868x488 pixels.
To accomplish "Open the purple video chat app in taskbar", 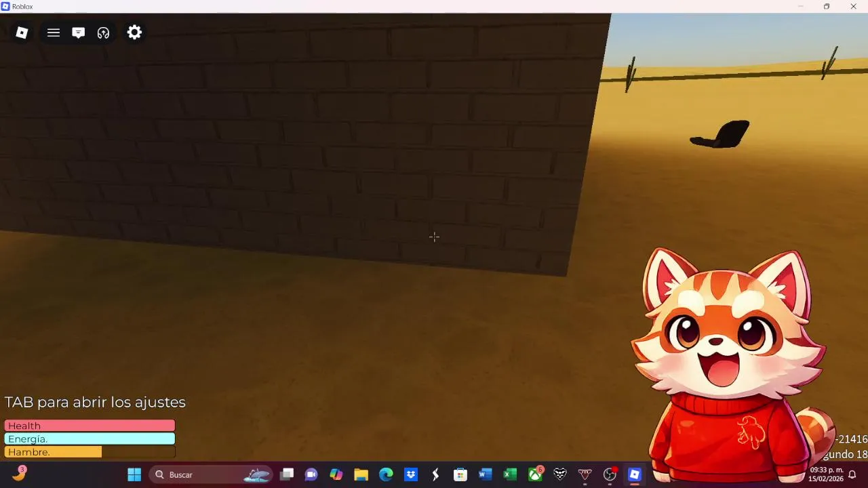I will coord(311,474).
